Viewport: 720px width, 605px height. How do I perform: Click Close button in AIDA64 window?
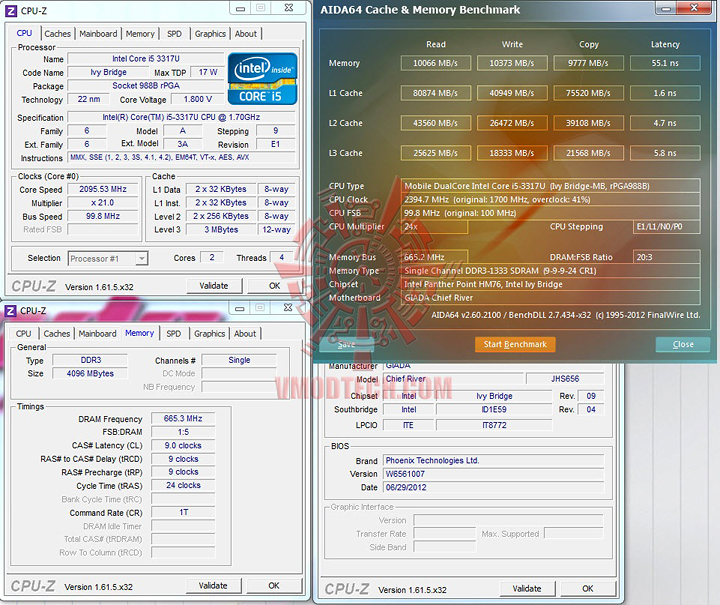coord(683,344)
